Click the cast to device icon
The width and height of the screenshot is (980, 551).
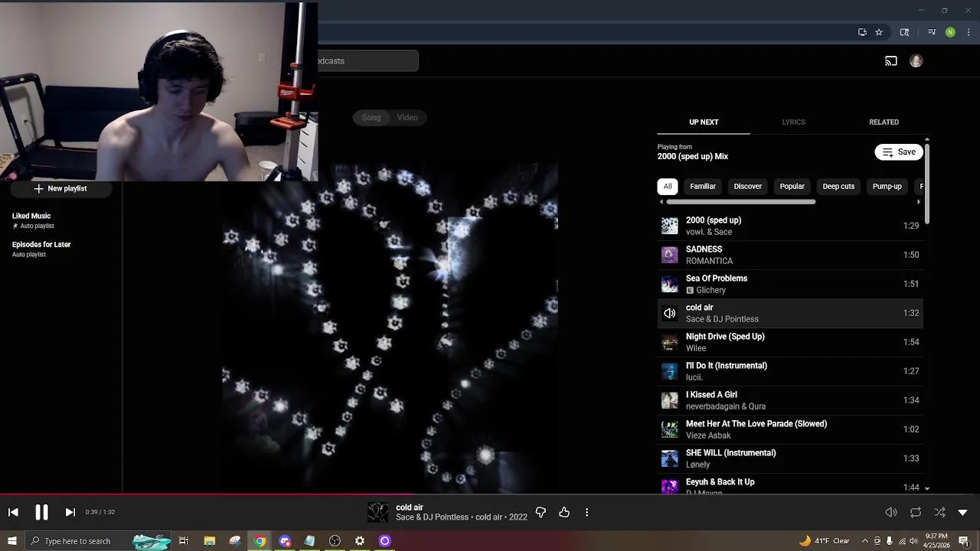click(891, 61)
